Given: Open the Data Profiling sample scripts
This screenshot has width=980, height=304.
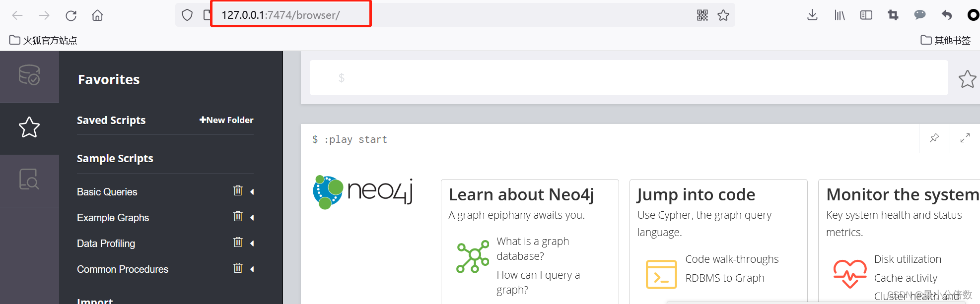Looking at the screenshot, I should 106,243.
